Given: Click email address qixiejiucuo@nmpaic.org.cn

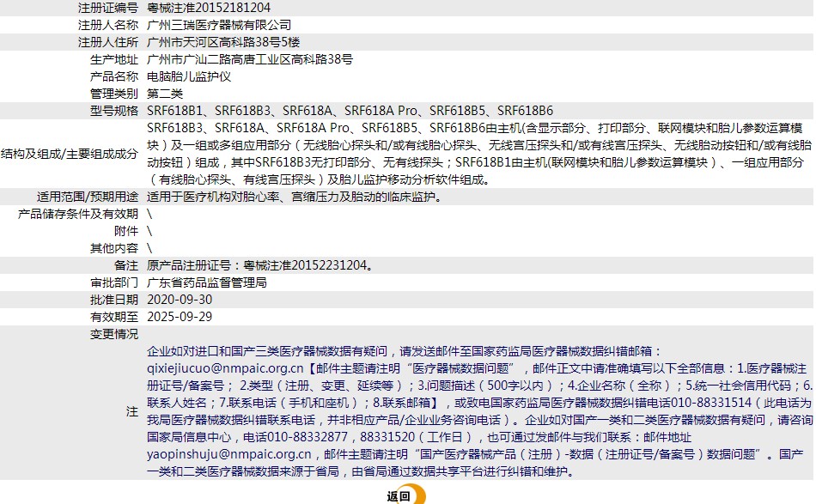Looking at the screenshot, I should point(225,368).
